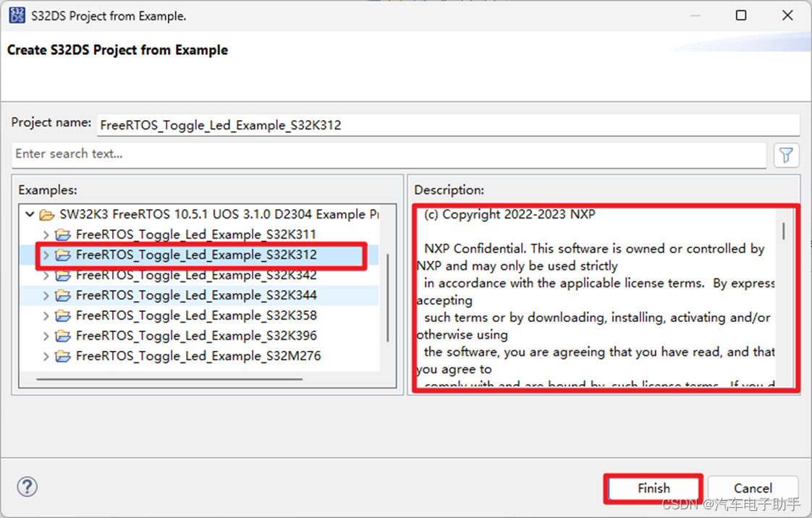The width and height of the screenshot is (812, 518).
Task: Maximize the S32DS Project from Example window
Action: pos(741,15)
